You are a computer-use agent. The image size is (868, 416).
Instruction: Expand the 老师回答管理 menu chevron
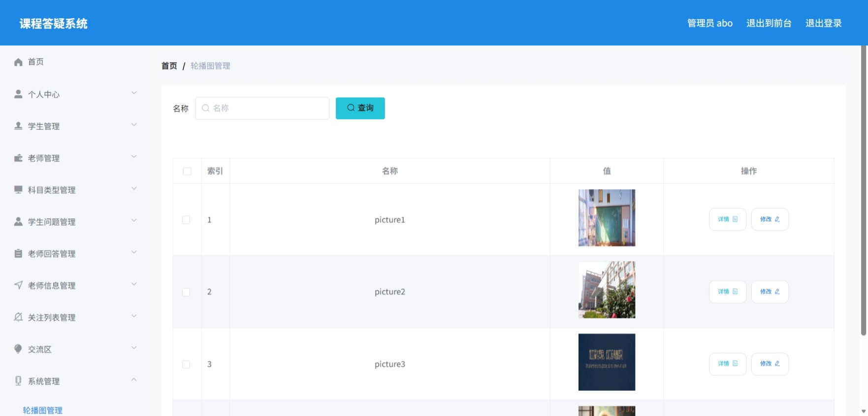tap(134, 252)
